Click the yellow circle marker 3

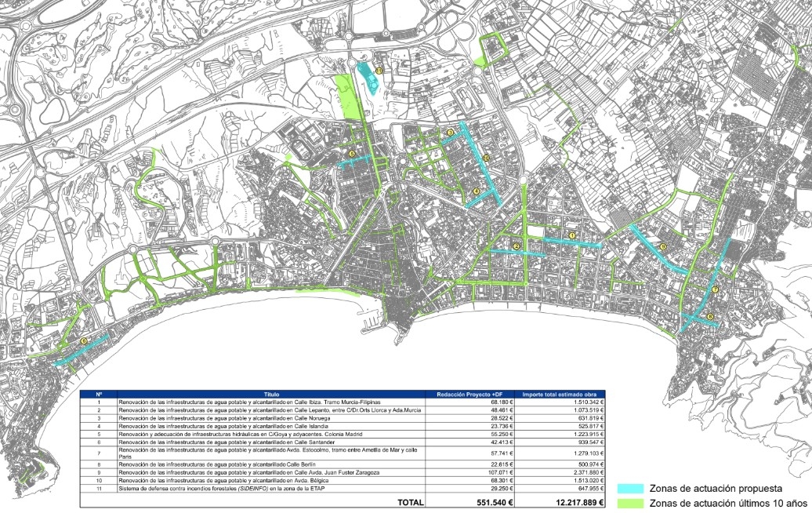pos(450,133)
